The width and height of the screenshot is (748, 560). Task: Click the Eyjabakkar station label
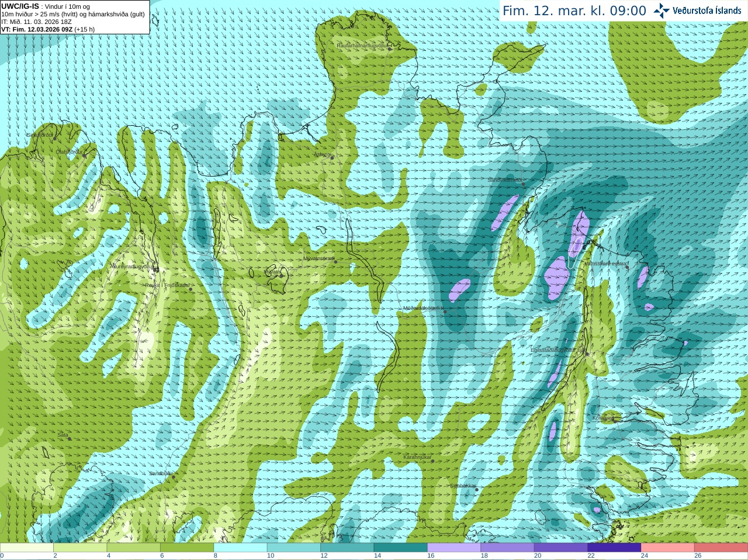(x=463, y=486)
